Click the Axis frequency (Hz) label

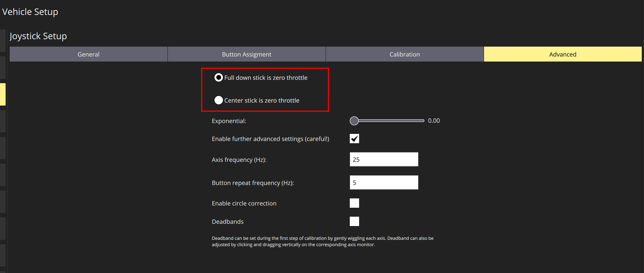(x=239, y=160)
